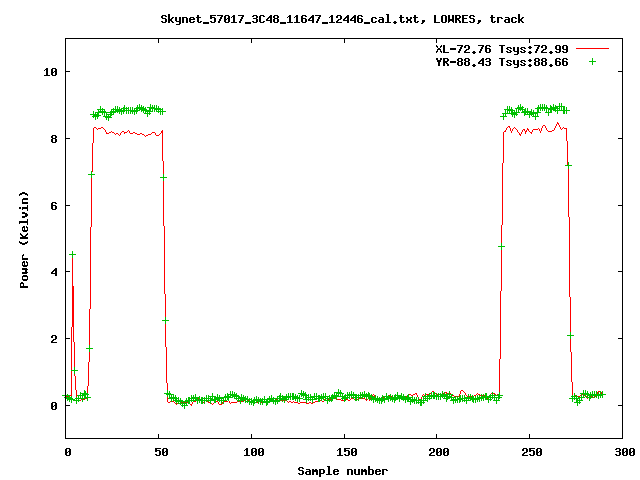Click the plot title Skynet_57017_3C48_11647_12446_cal.txt
640x480 pixels.
[x=342, y=19]
